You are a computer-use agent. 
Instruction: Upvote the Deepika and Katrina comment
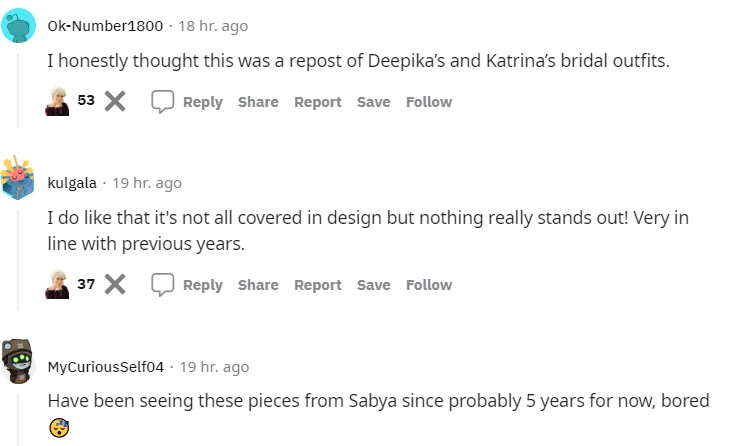pos(57,102)
